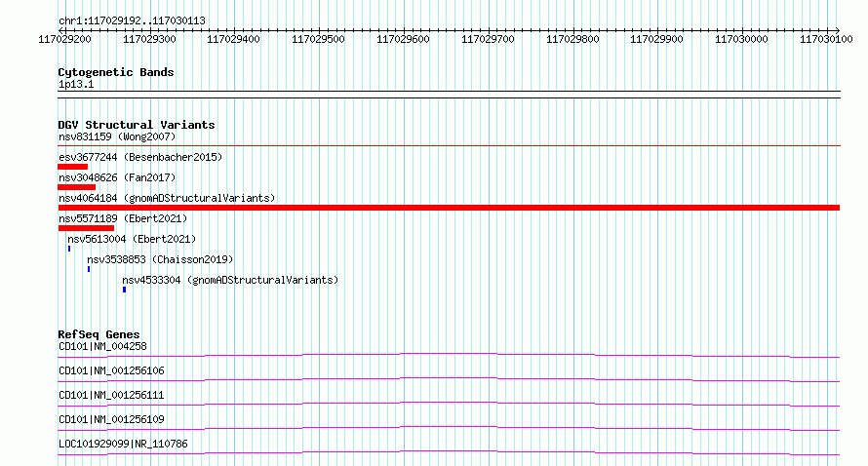Screen dimensions: 868x466
Task: Open variant nsv831159 (Wong2007) label
Action: (117, 136)
